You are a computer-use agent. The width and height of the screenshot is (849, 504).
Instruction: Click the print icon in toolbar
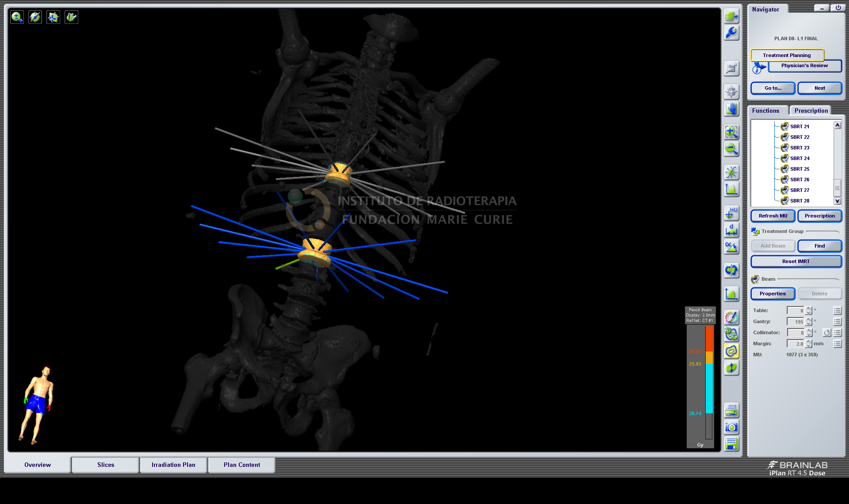[731, 411]
